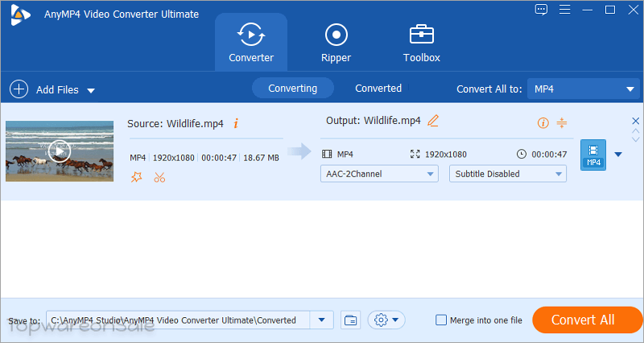Click the output resolution expand icon
Image resolution: width=644 pixels, height=343 pixels.
(x=415, y=154)
